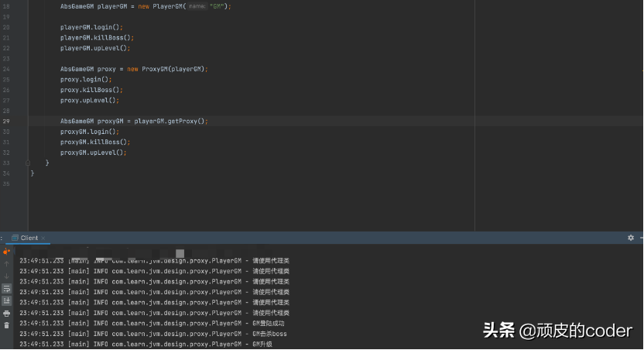Click code line playerGM.killBoss();
Image resolution: width=644 pixels, height=350 pixels.
(x=97, y=38)
